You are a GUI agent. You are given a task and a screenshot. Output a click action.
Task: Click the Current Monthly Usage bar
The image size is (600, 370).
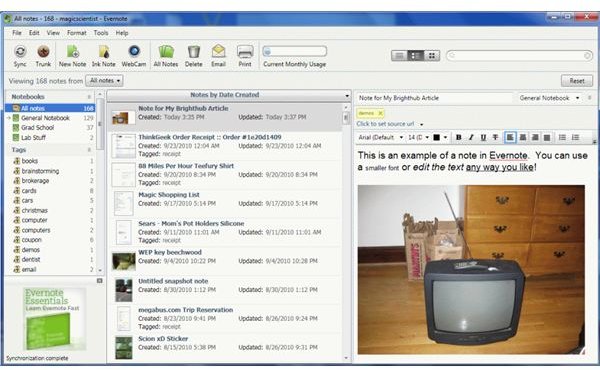pyautogui.click(x=294, y=51)
